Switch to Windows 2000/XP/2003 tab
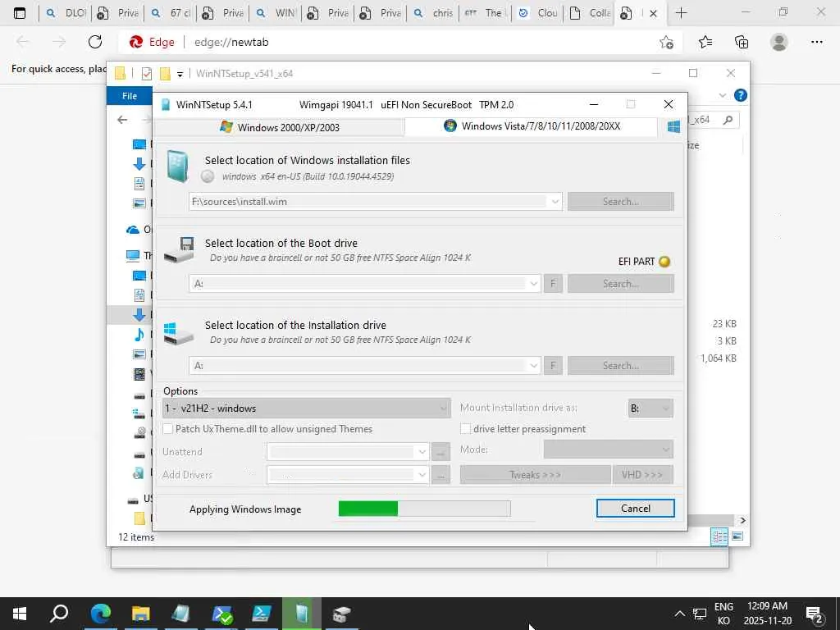The image size is (840, 630). pyautogui.click(x=280, y=127)
